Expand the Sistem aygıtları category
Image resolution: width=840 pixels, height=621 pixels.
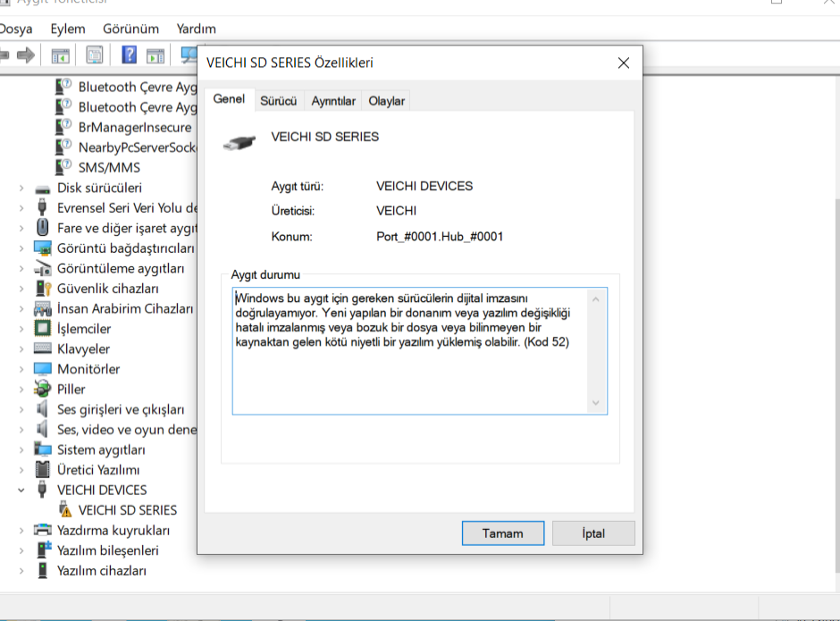coord(21,449)
